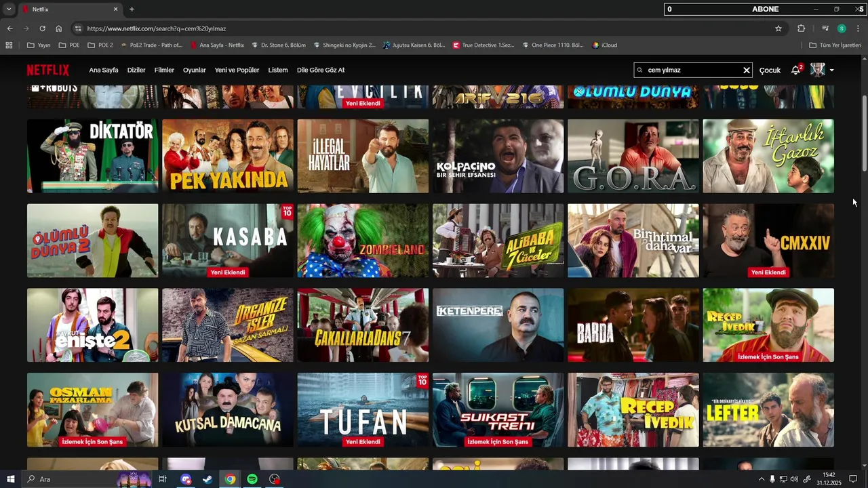The image size is (868, 488).
Task: Open the Kasaba title card
Action: point(228,241)
